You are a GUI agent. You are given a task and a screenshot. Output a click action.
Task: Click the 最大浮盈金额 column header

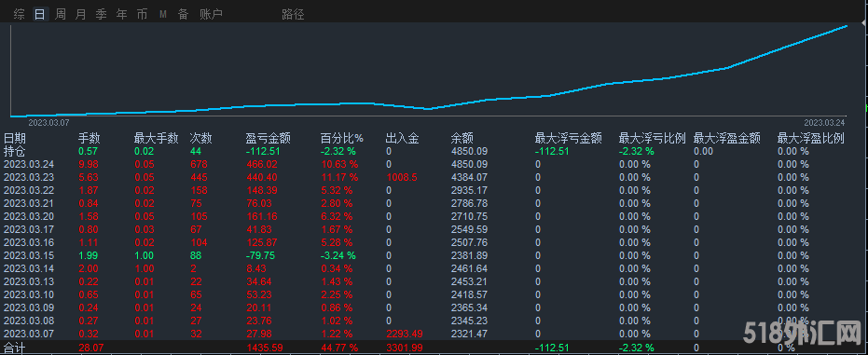coord(727,138)
